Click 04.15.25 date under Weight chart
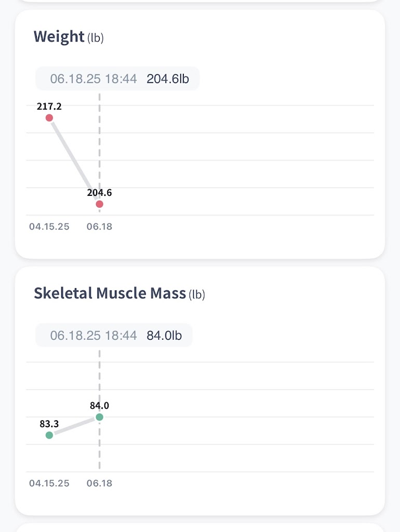This screenshot has width=400, height=532. [x=49, y=227]
